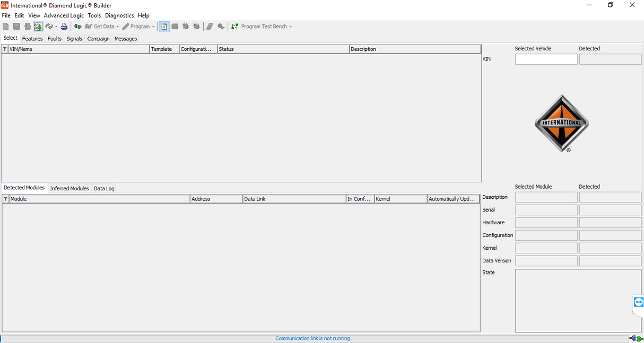Click the Print toolbar icon
This screenshot has width=644, height=343.
[x=64, y=26]
